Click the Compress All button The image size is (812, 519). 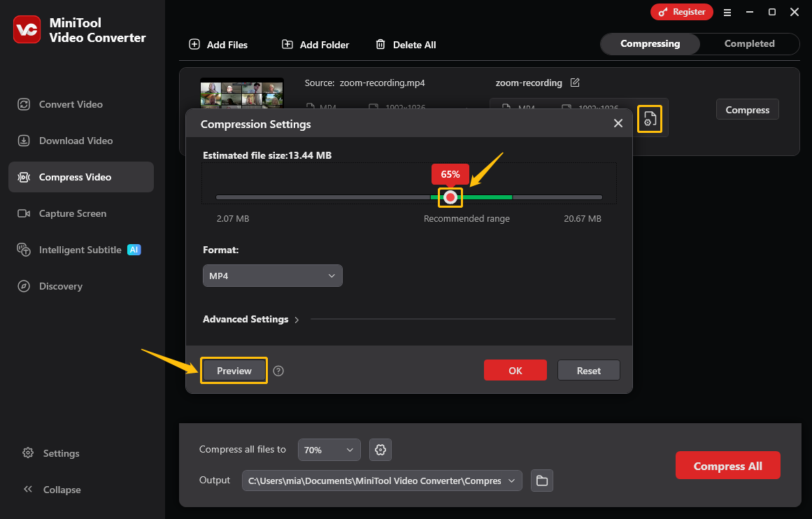click(727, 465)
